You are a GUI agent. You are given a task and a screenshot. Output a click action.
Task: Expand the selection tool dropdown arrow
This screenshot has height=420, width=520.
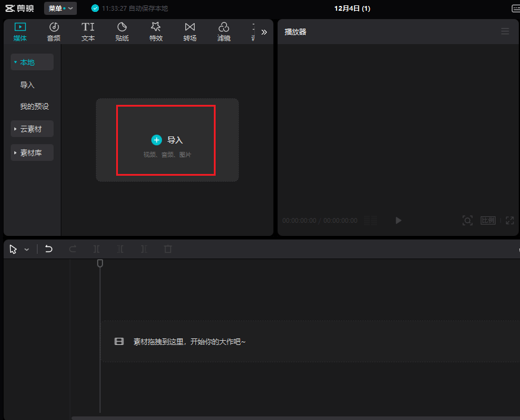click(27, 250)
